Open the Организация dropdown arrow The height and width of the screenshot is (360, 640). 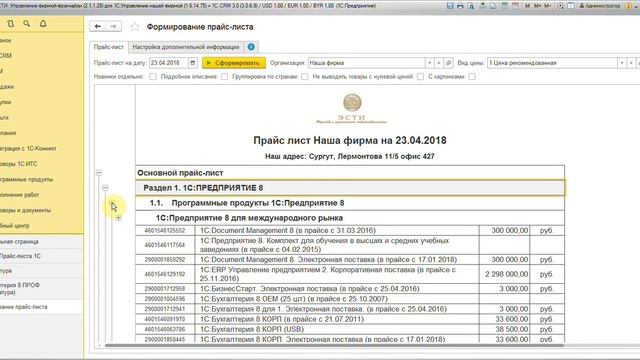tap(429, 63)
